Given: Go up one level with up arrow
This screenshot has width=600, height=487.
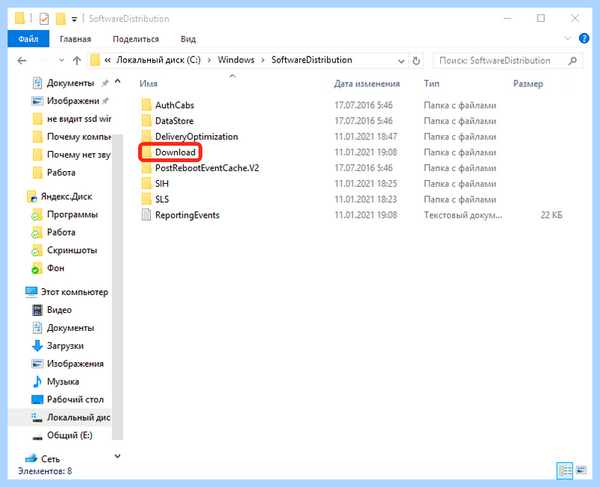Looking at the screenshot, I should [77, 60].
